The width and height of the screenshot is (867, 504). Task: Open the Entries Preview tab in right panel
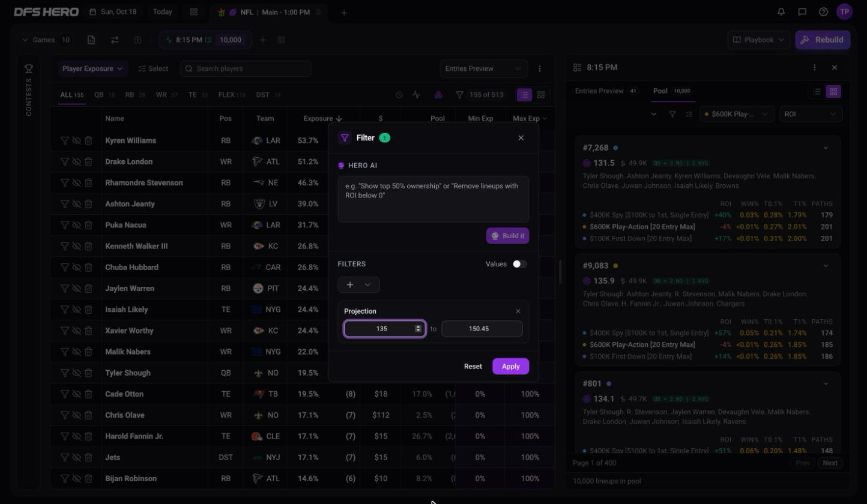(x=606, y=91)
